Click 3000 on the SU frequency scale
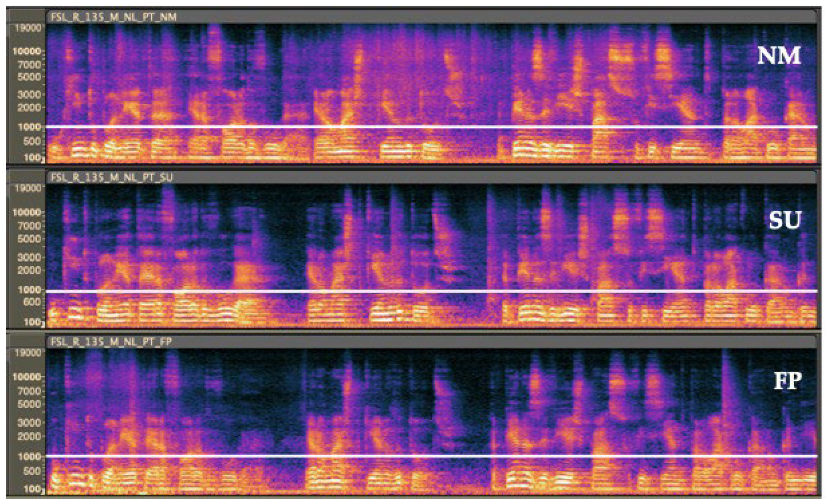Image resolution: width=828 pixels, height=504 pixels. tap(29, 257)
